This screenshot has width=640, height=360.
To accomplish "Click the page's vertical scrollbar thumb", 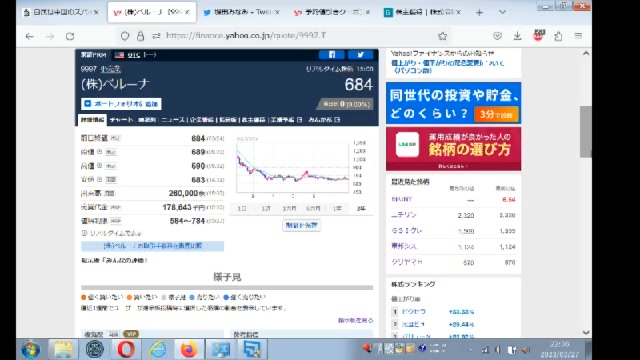I will click(586, 132).
